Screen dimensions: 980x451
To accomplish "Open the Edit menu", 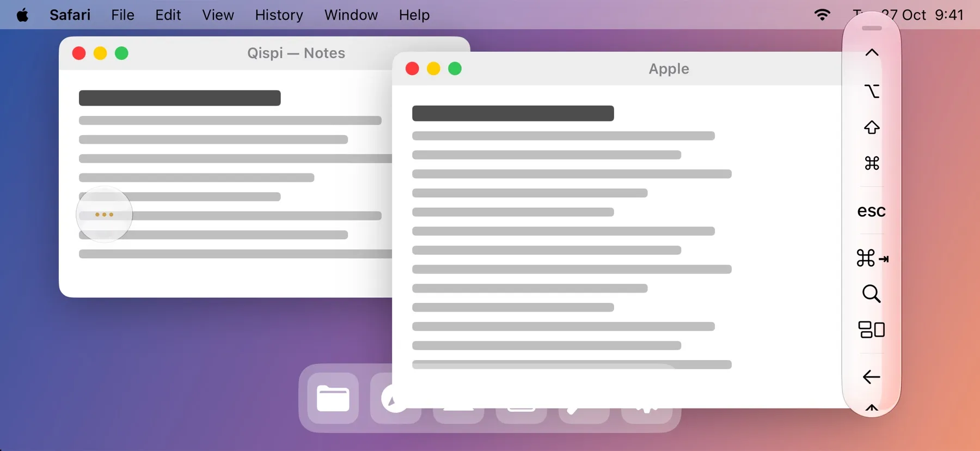I will pos(168,15).
